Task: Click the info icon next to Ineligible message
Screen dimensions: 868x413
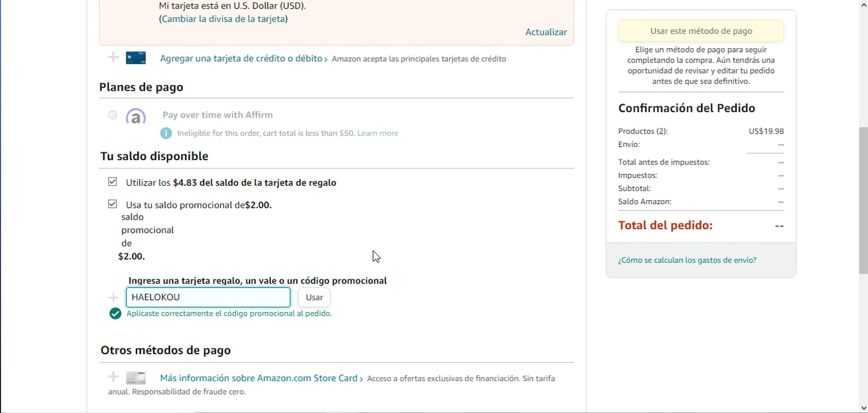Action: point(166,134)
